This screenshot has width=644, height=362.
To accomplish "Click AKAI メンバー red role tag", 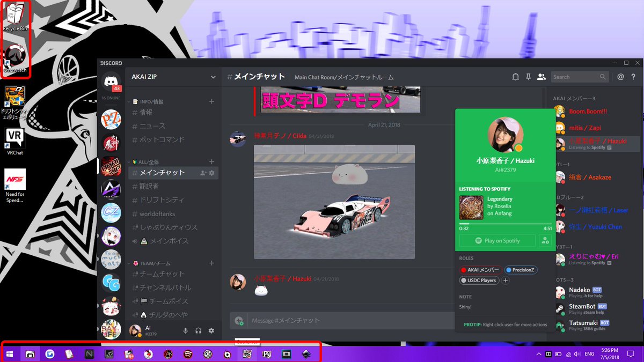I will (481, 270).
